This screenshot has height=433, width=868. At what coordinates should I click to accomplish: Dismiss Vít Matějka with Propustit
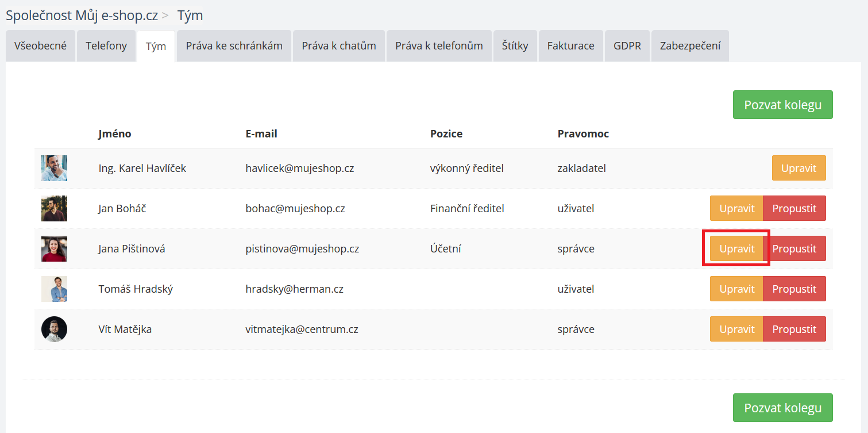click(x=794, y=329)
